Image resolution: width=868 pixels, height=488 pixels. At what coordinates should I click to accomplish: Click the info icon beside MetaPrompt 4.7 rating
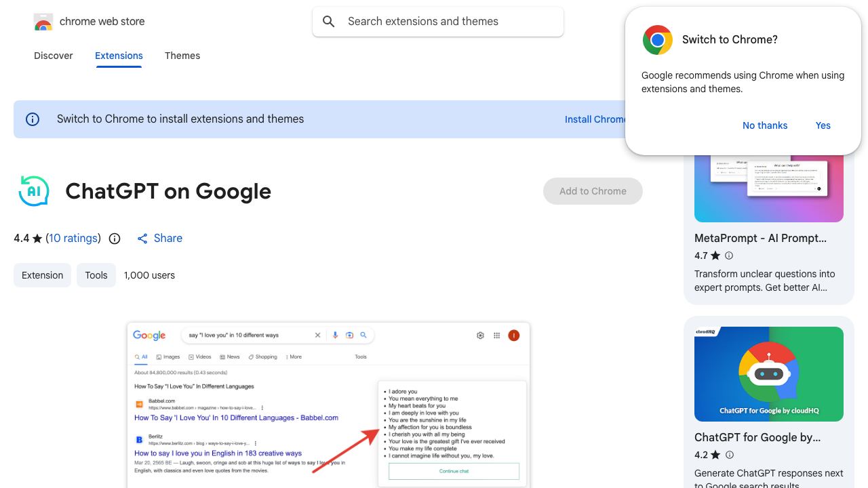729,256
